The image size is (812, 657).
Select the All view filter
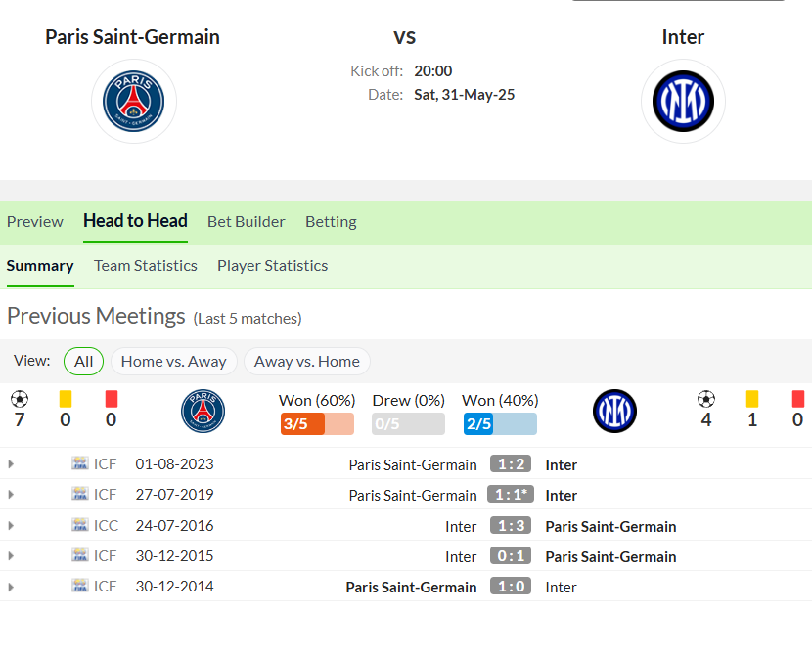(x=83, y=361)
